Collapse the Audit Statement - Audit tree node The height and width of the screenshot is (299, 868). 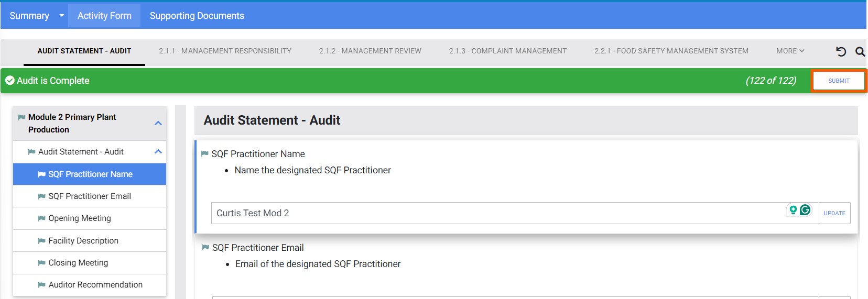[x=158, y=152]
